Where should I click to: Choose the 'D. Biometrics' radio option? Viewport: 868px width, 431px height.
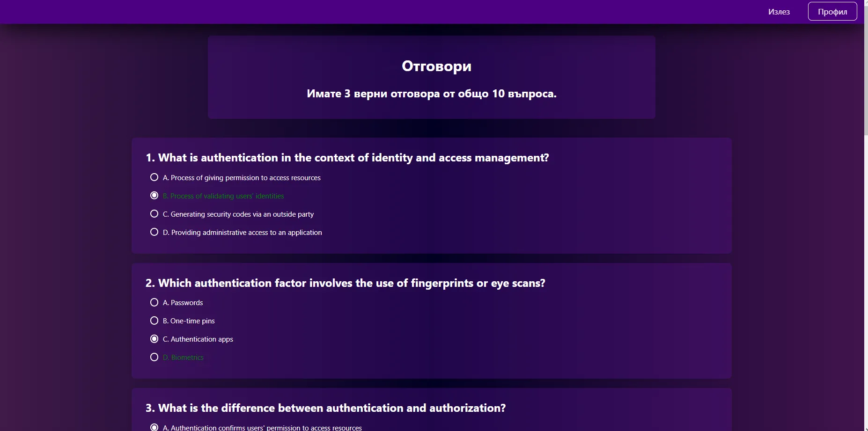(154, 357)
